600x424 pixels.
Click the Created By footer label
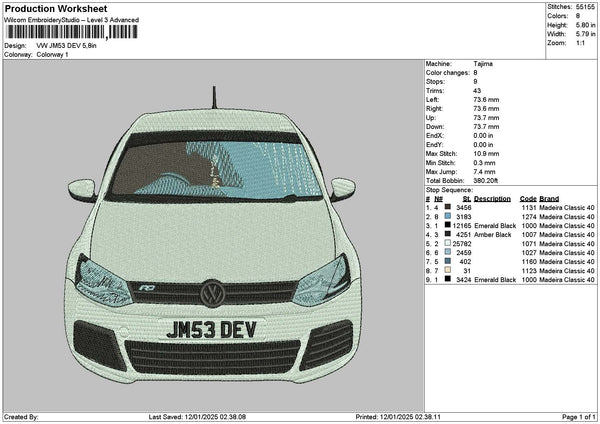click(21, 417)
